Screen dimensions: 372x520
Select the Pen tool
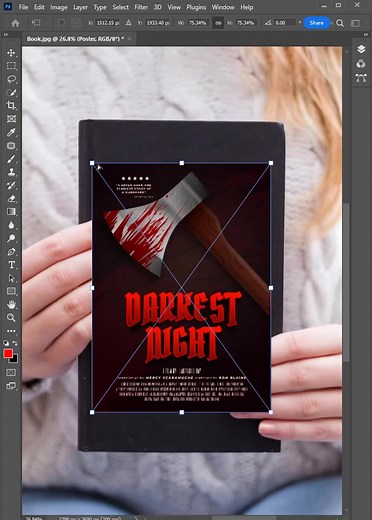[x=11, y=252]
